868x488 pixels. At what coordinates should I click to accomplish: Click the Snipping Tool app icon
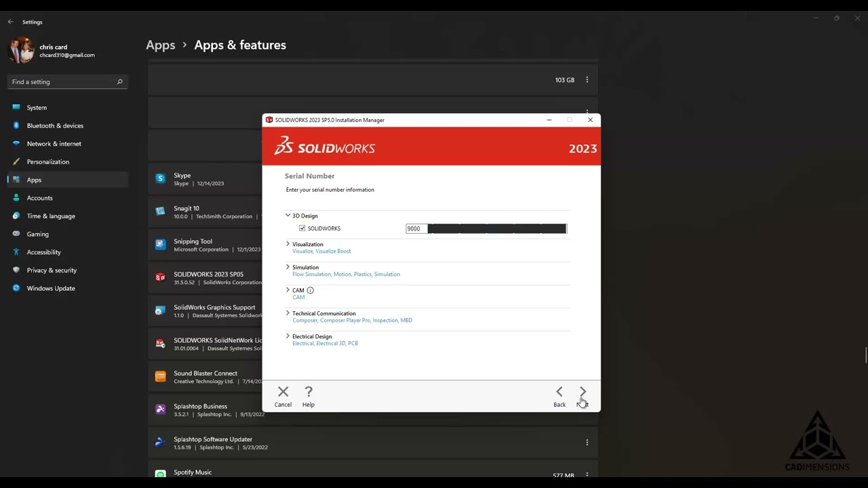click(x=160, y=245)
